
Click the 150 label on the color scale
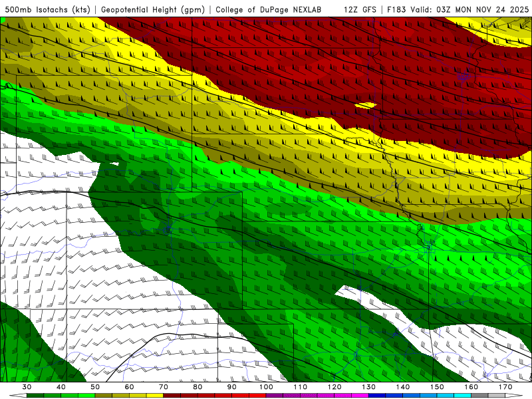coord(438,387)
